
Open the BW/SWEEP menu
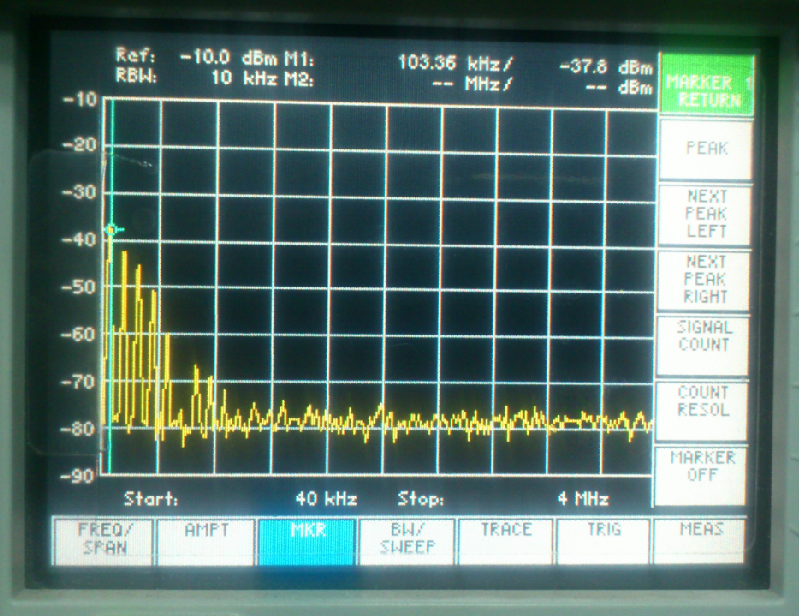[406, 540]
